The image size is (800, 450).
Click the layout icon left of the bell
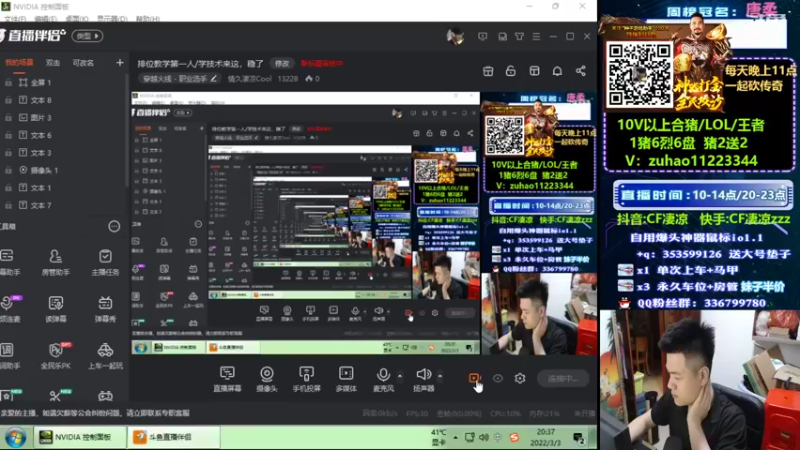pyautogui.click(x=534, y=71)
